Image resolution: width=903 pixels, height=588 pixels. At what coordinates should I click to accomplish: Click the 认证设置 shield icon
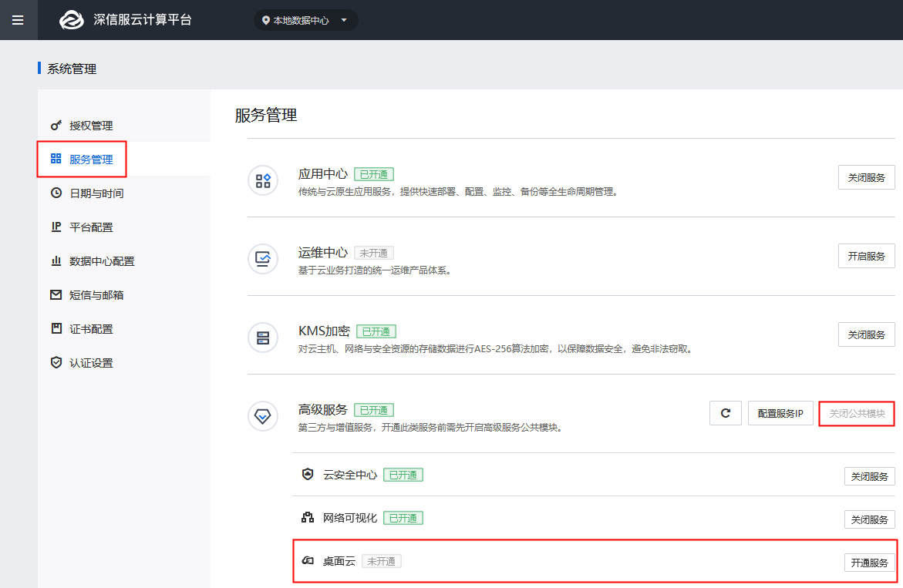coord(56,362)
